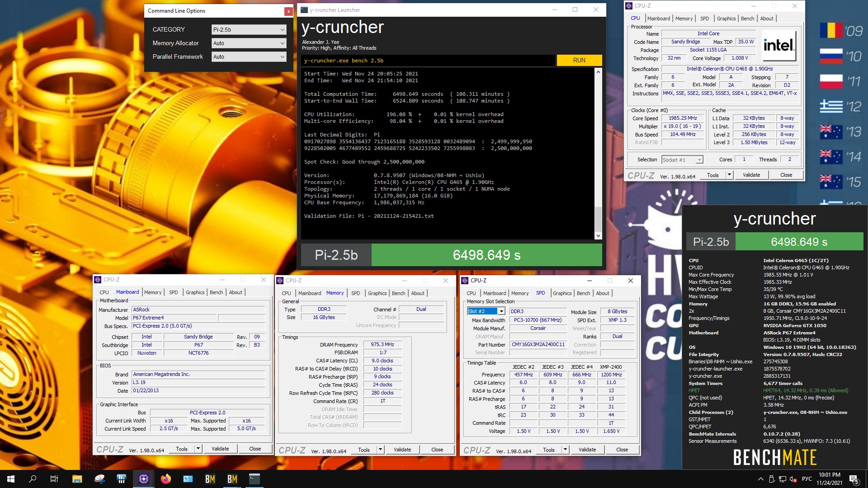Open the network tray icon
The width and height of the screenshot is (868, 488).
point(783,479)
